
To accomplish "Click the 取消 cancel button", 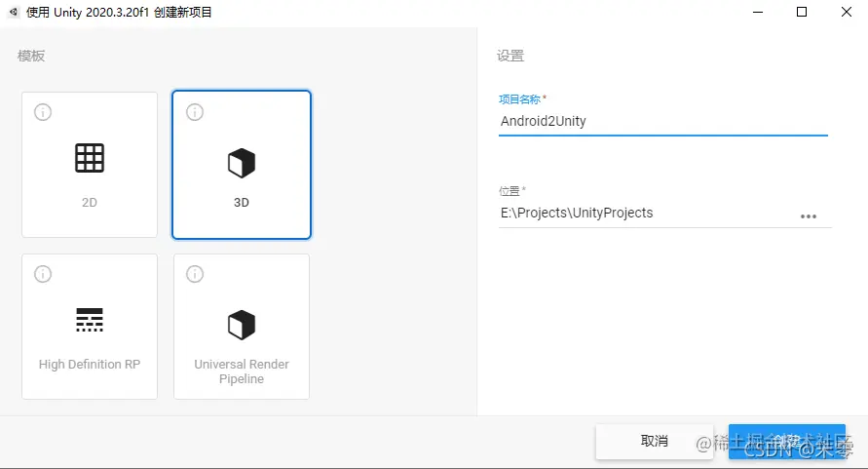I will (x=655, y=442).
